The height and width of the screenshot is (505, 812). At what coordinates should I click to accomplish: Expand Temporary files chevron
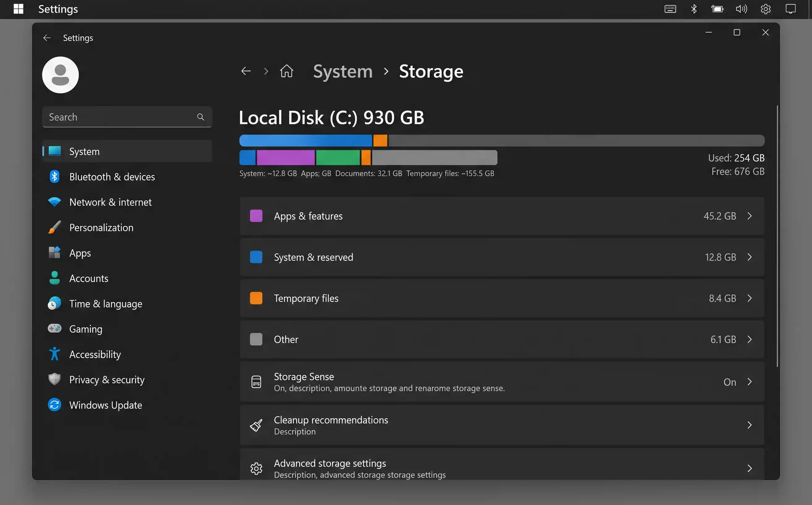coord(750,298)
